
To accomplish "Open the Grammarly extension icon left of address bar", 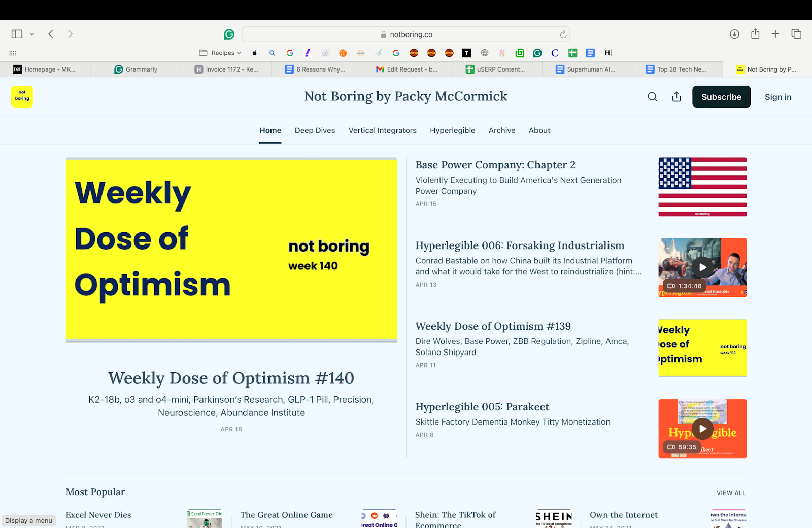I will tap(229, 34).
